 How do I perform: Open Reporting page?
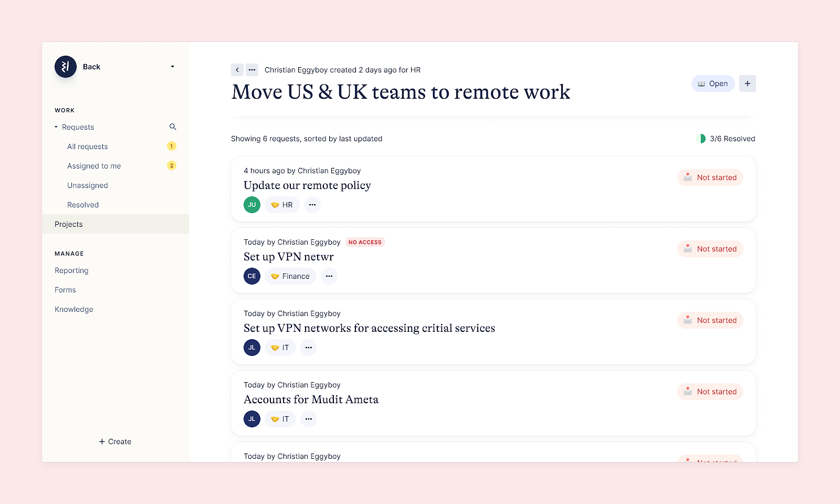tap(71, 270)
